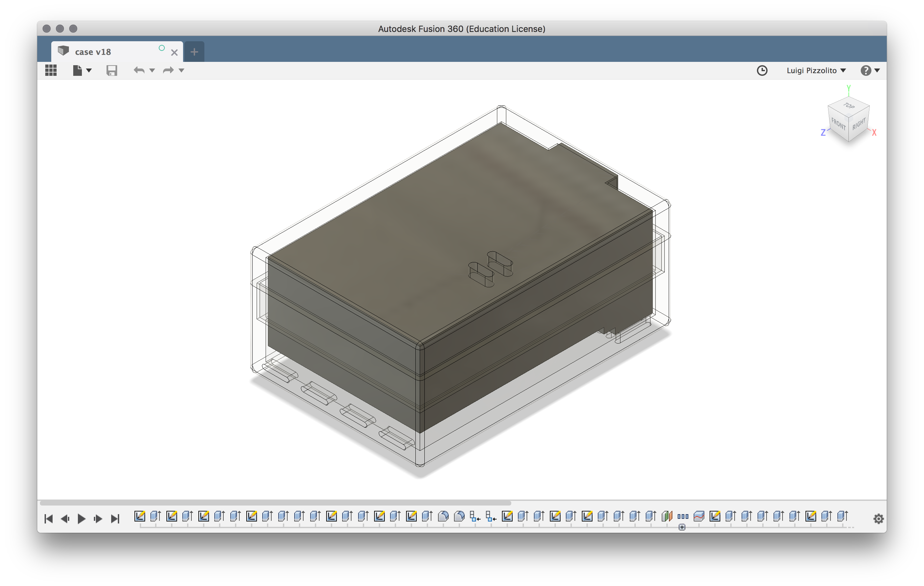Click the TOP face of the ViewCube
924x586 pixels.
pyautogui.click(x=848, y=107)
